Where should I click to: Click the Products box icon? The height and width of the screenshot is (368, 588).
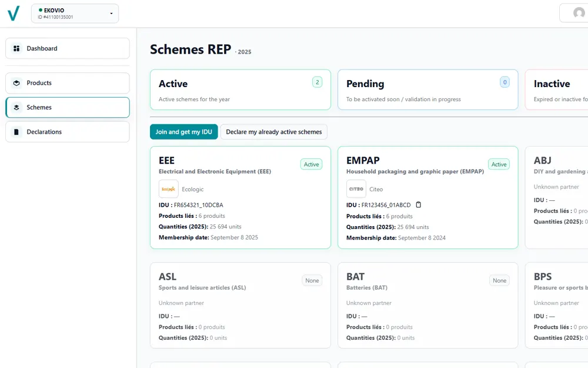(x=16, y=83)
